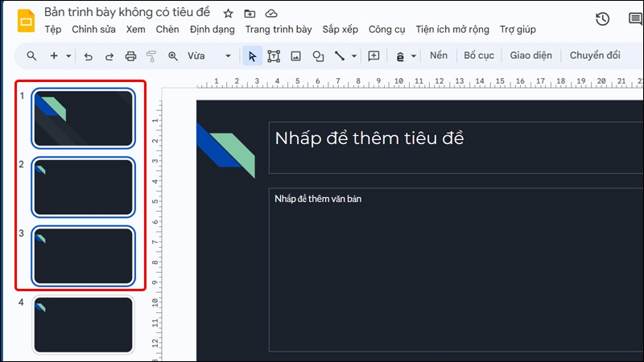Viewport: 644px width, 362px height.
Task: Star the presentation
Action: (x=228, y=14)
